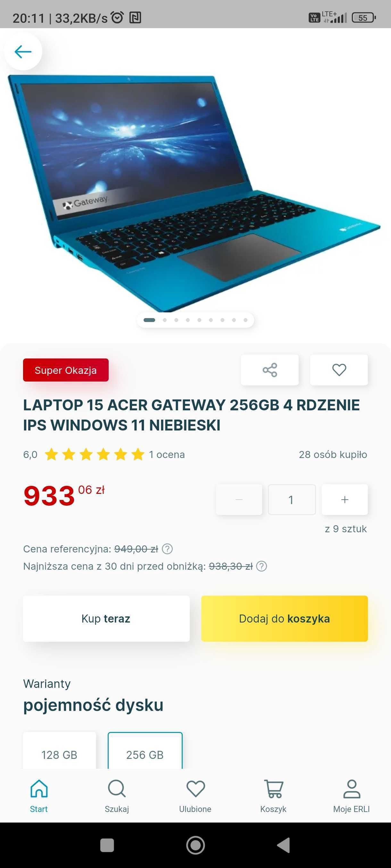Open the Ulubione tab

[195, 796]
